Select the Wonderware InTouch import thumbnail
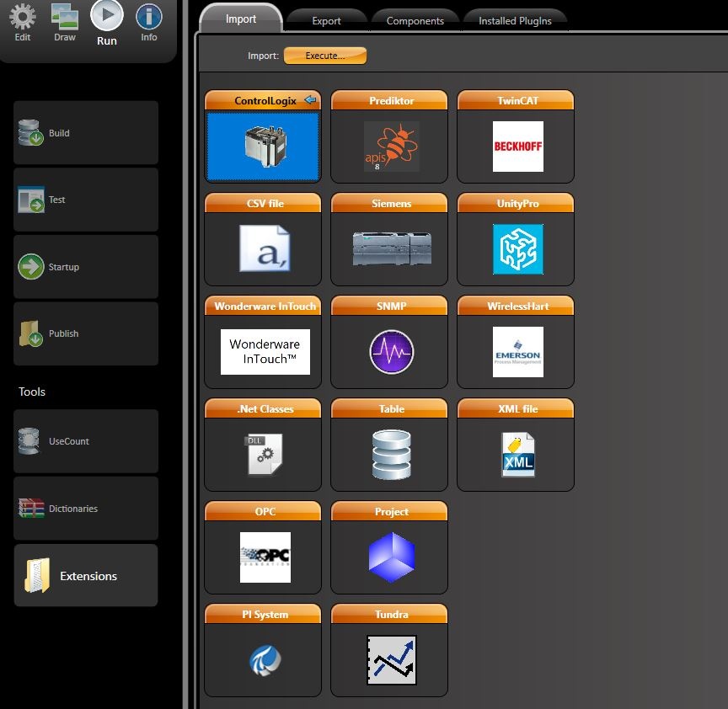728x709 pixels. 265,352
